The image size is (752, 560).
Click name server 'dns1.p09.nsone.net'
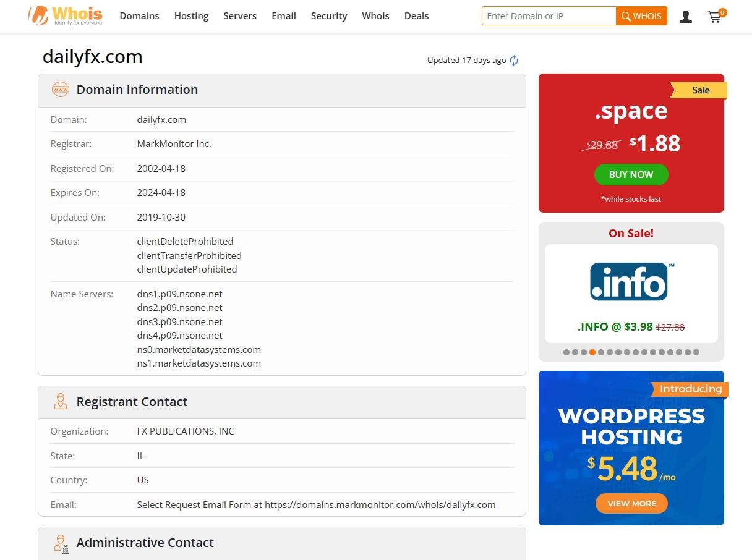click(x=179, y=294)
